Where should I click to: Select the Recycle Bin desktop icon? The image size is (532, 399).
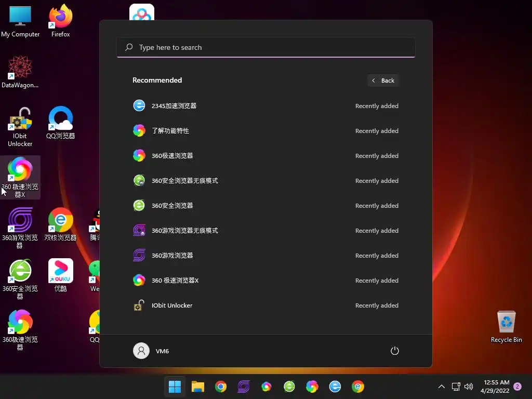tap(506, 327)
